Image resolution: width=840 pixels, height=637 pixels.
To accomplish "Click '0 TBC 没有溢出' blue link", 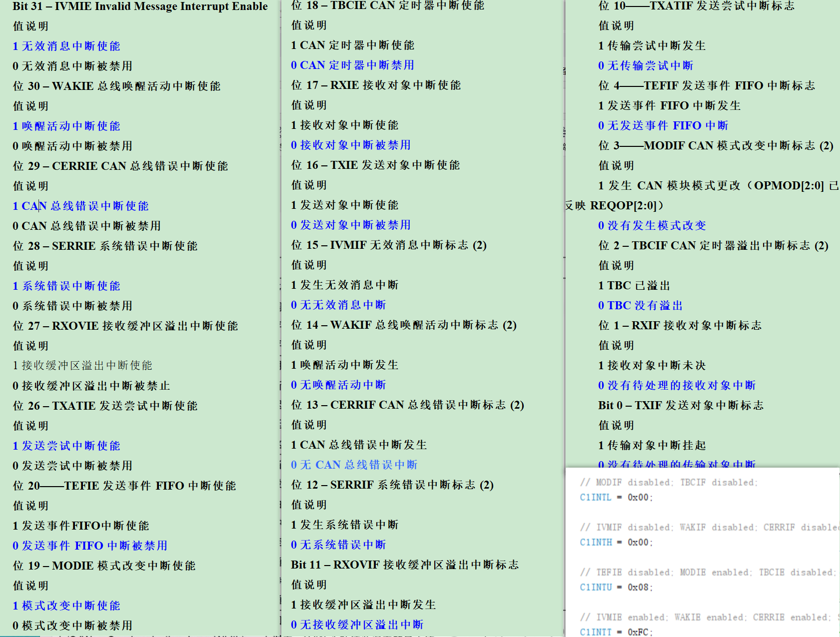I will (640, 305).
